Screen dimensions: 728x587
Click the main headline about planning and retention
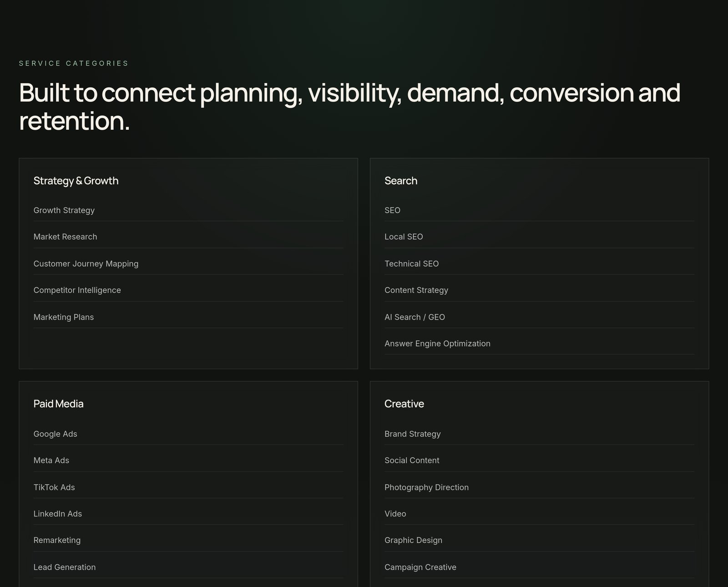349,107
